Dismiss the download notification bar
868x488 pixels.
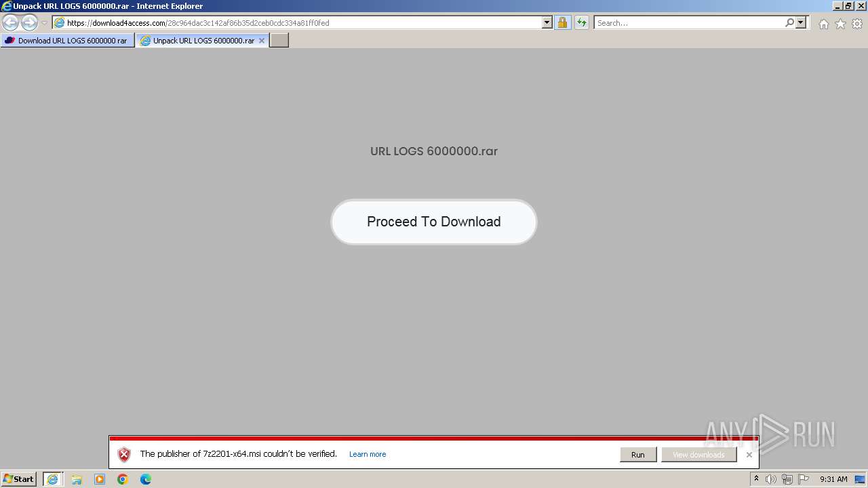[x=749, y=455]
